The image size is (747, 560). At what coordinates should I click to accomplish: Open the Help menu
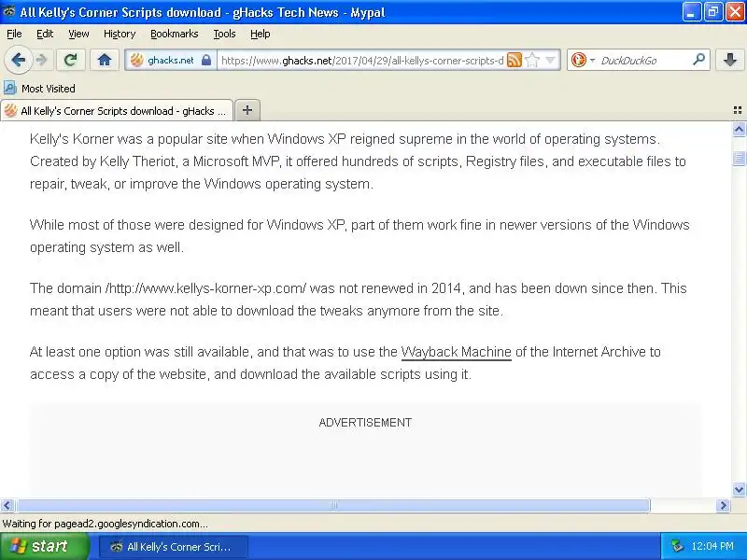[261, 34]
